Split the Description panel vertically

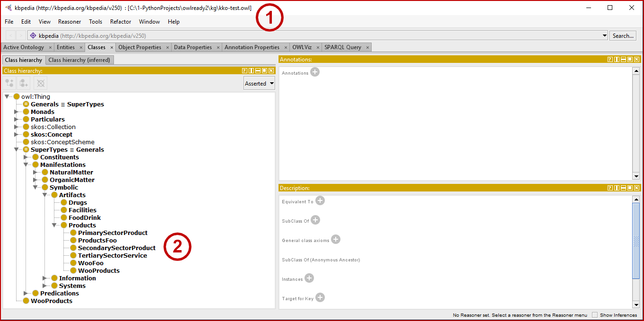tap(617, 188)
